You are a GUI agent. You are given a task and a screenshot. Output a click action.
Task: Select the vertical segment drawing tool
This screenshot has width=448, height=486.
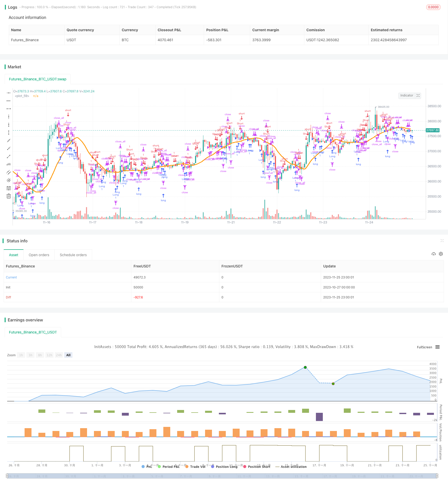[9, 133]
